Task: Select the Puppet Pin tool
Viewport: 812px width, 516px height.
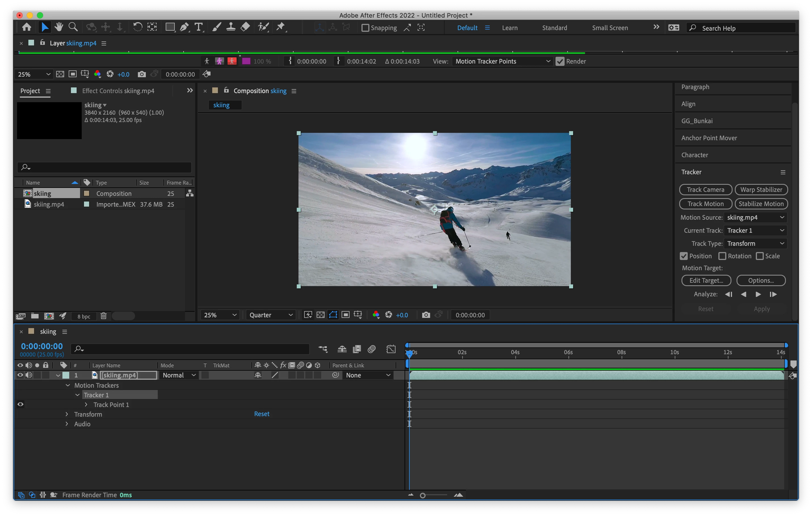Action: point(281,27)
